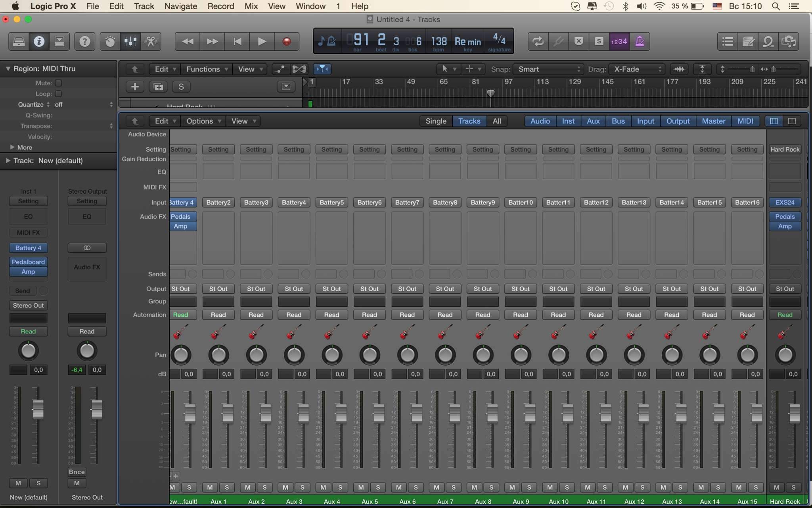Show the List Editors panel
This screenshot has height=508, width=812.
728,41
